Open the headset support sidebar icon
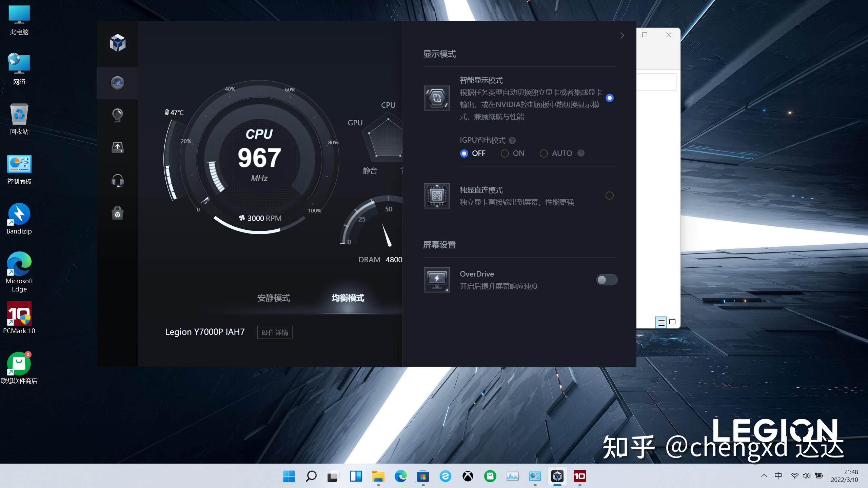Image resolution: width=868 pixels, height=488 pixels. [x=118, y=181]
